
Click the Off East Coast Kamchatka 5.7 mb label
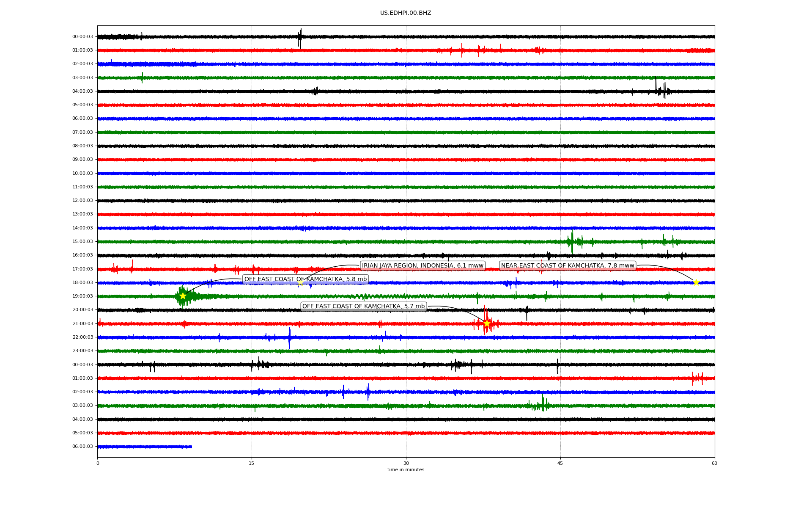(x=363, y=306)
